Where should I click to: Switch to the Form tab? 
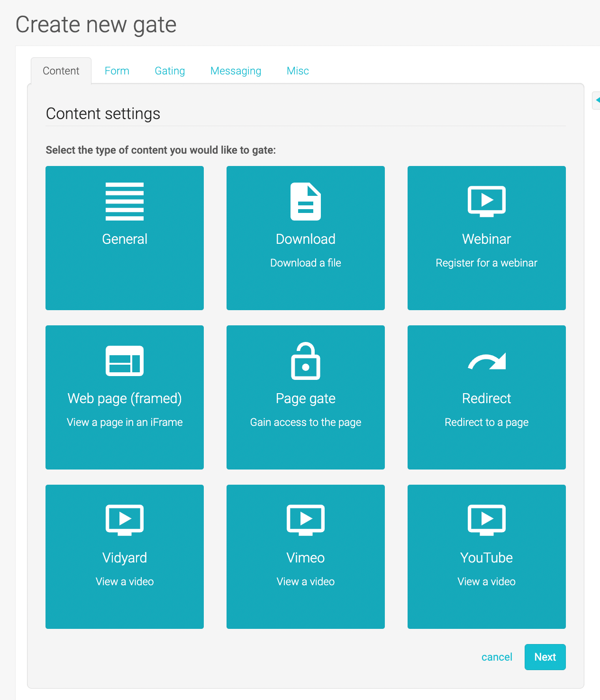[x=117, y=71]
